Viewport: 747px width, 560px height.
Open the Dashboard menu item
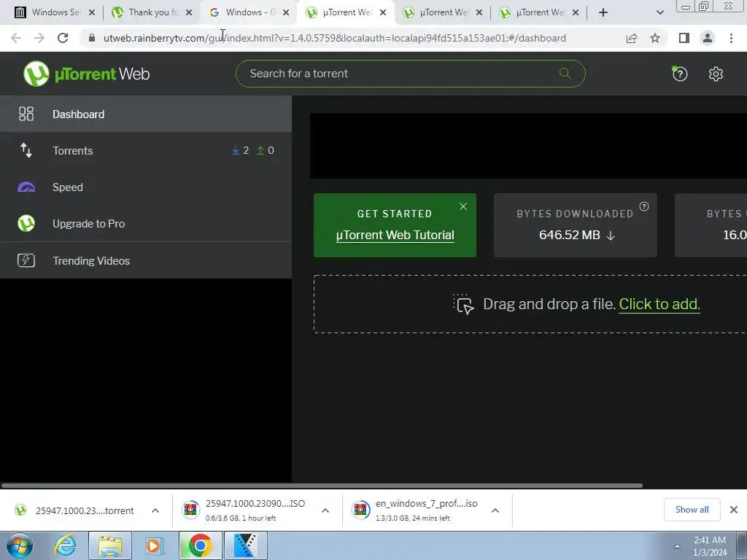click(x=146, y=114)
